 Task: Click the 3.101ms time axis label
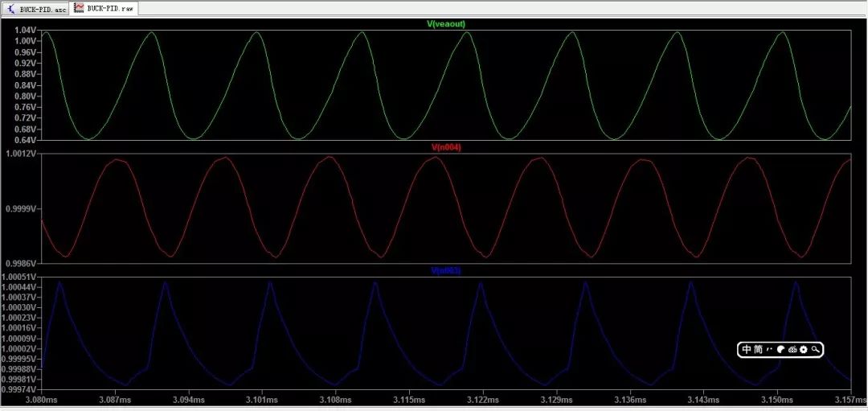[262, 400]
